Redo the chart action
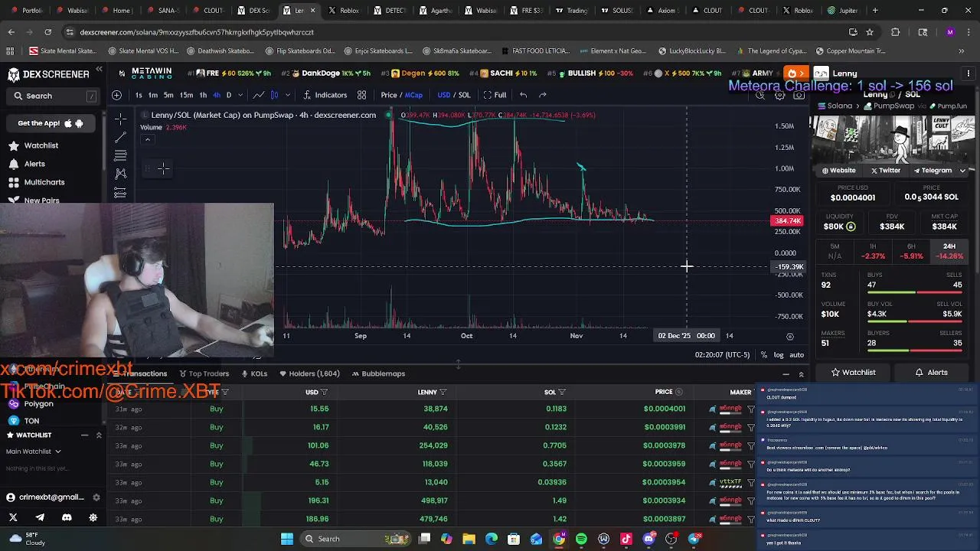 click(543, 95)
